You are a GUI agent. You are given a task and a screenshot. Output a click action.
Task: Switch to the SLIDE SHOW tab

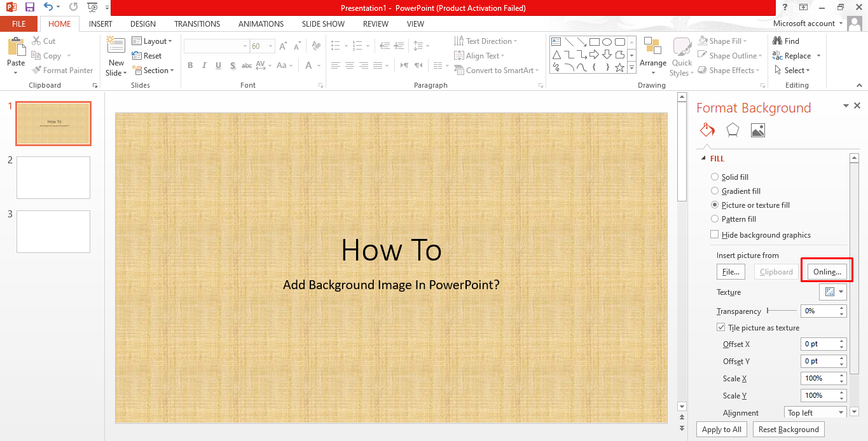click(x=323, y=24)
